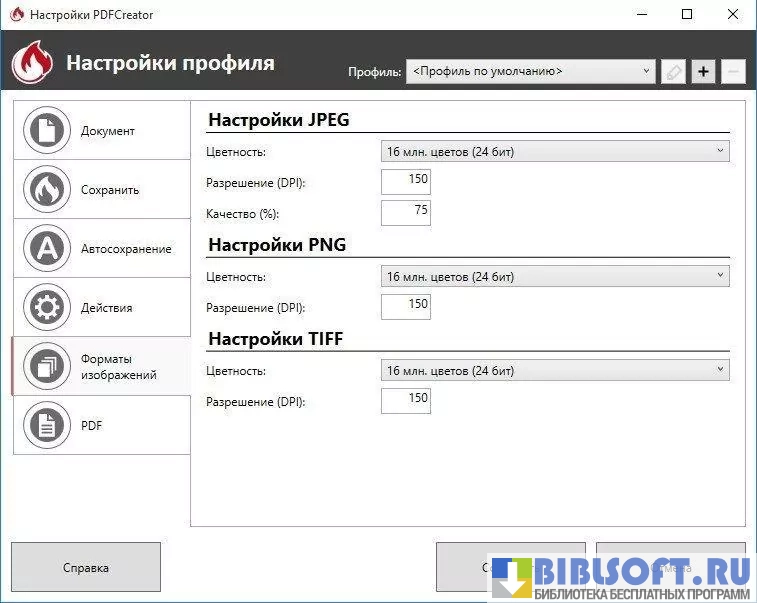This screenshot has width=757, height=603.
Task: Open the Save flame icon section
Action: click(47, 190)
